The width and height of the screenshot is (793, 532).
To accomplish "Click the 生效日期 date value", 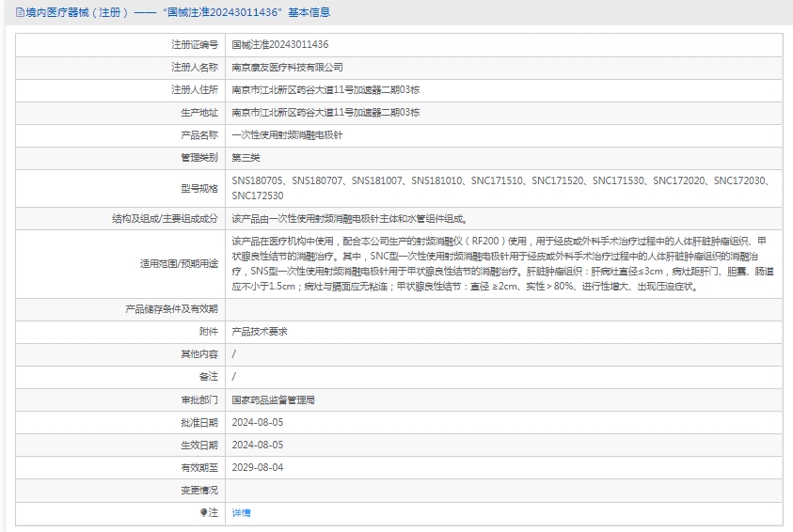I will pos(257,445).
